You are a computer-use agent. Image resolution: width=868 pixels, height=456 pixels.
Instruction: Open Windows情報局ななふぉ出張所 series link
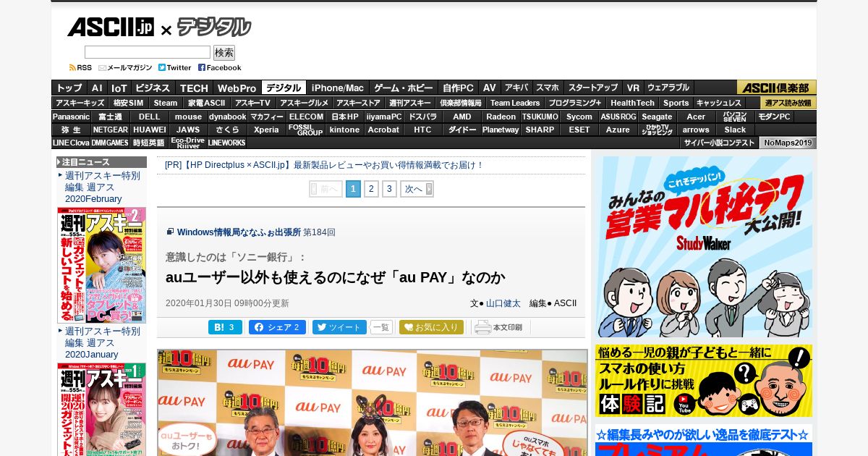coord(239,232)
